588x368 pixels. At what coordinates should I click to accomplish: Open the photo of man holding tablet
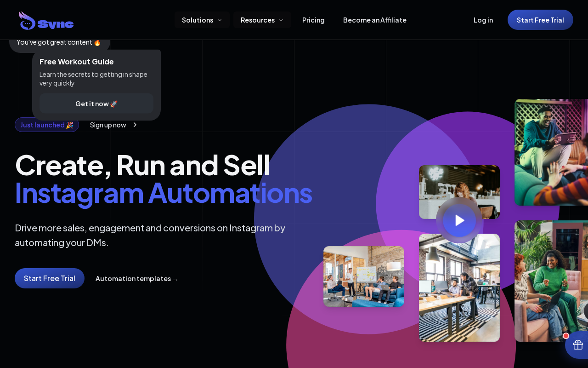[551, 152]
